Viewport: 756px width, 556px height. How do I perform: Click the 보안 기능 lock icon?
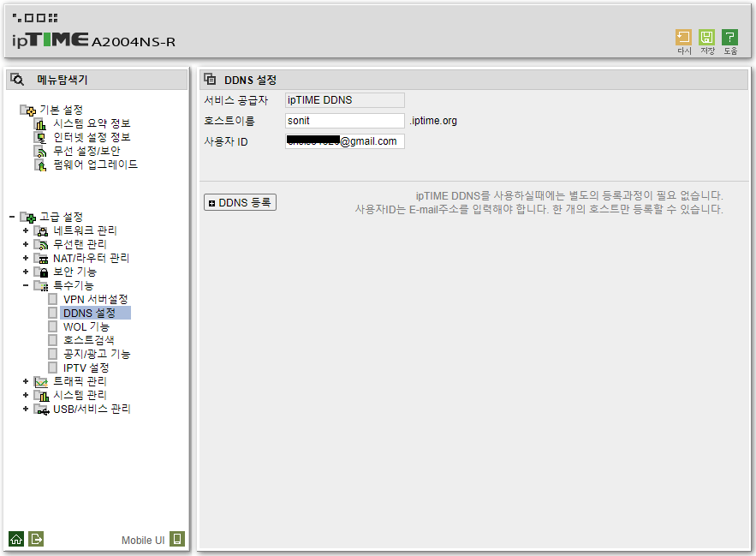pos(41,272)
